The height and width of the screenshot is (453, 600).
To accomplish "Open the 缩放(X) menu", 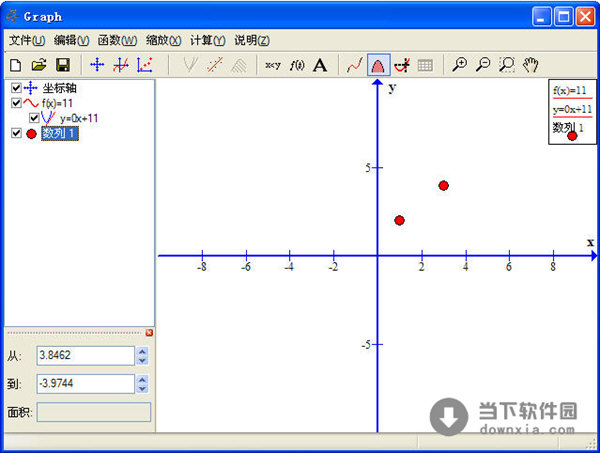I will 163,40.
